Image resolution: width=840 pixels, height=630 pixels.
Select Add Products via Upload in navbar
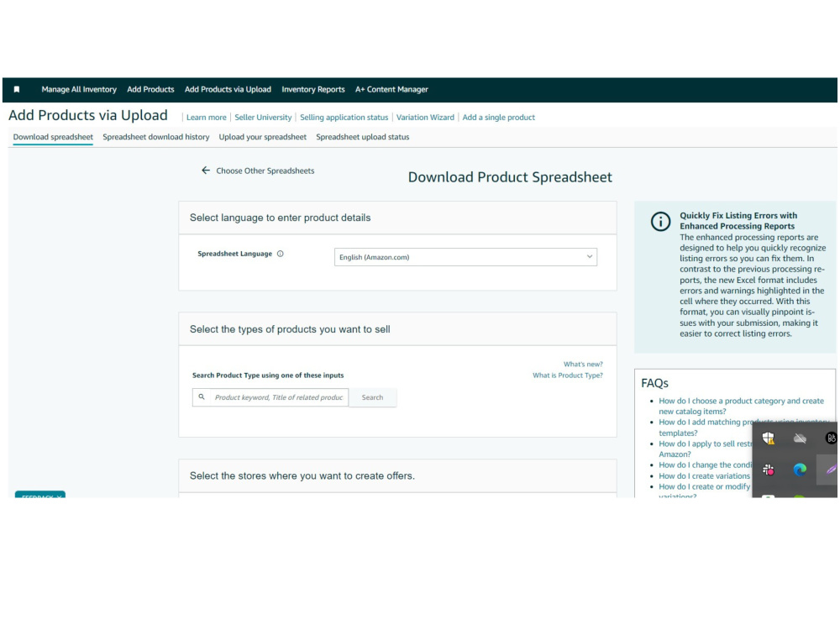point(228,90)
